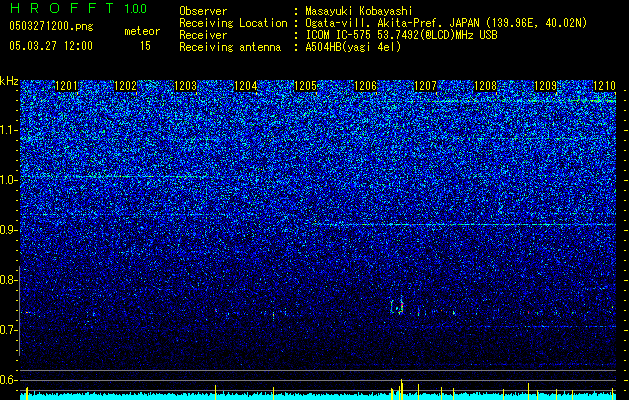Click the 1209 time marker
Screen dimensions: 629x400
tap(546, 86)
